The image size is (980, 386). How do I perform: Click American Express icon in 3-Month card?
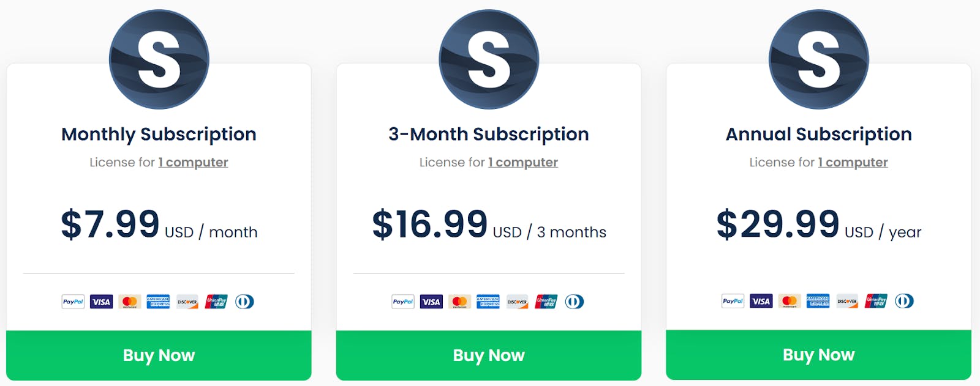point(488,302)
